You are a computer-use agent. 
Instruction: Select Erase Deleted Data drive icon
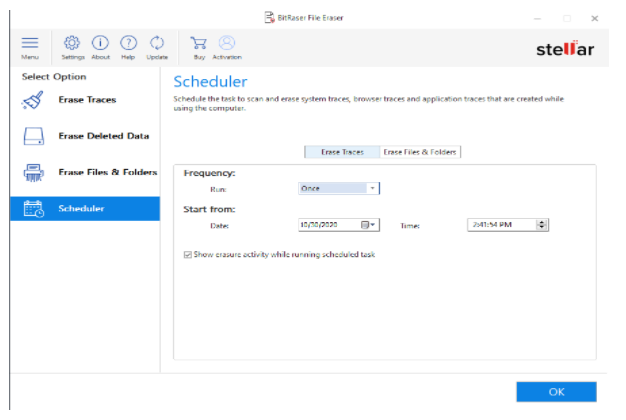pyautogui.click(x=34, y=136)
